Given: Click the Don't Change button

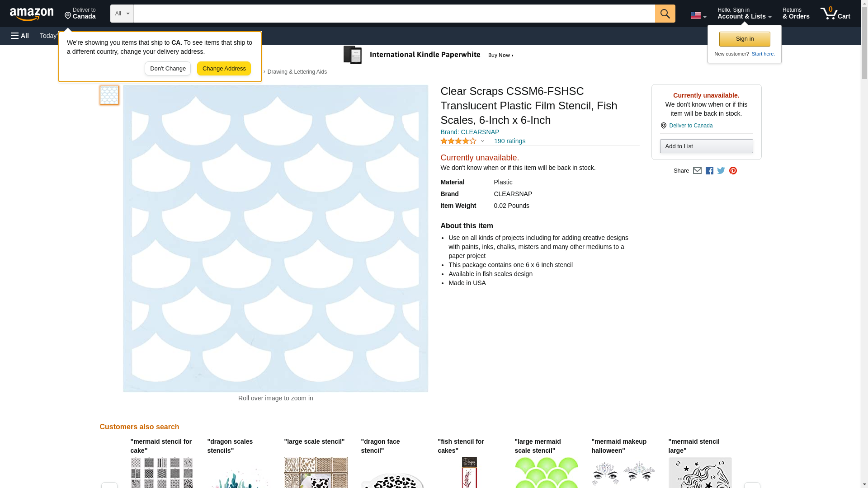Looking at the screenshot, I should click(x=168, y=69).
